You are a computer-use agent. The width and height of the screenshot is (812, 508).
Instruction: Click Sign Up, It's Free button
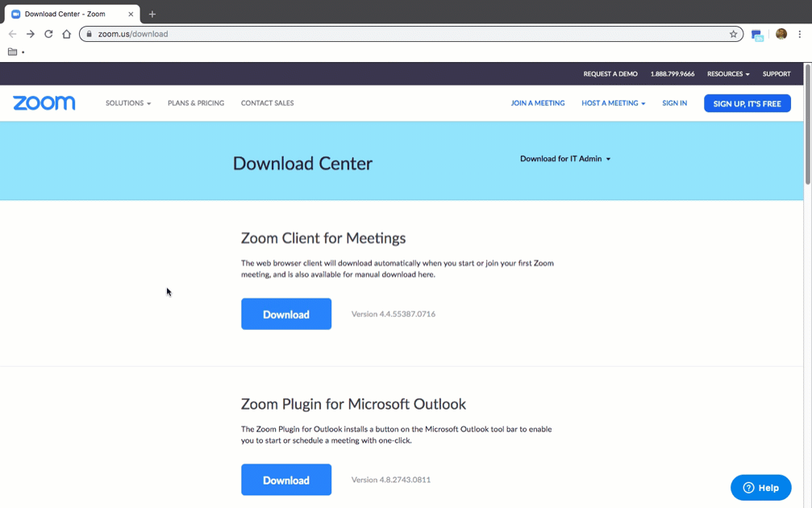[747, 103]
